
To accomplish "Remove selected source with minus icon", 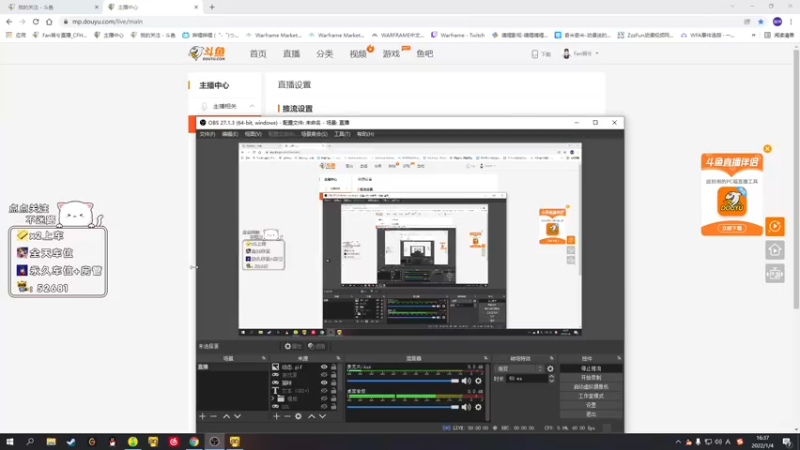I will (287, 416).
